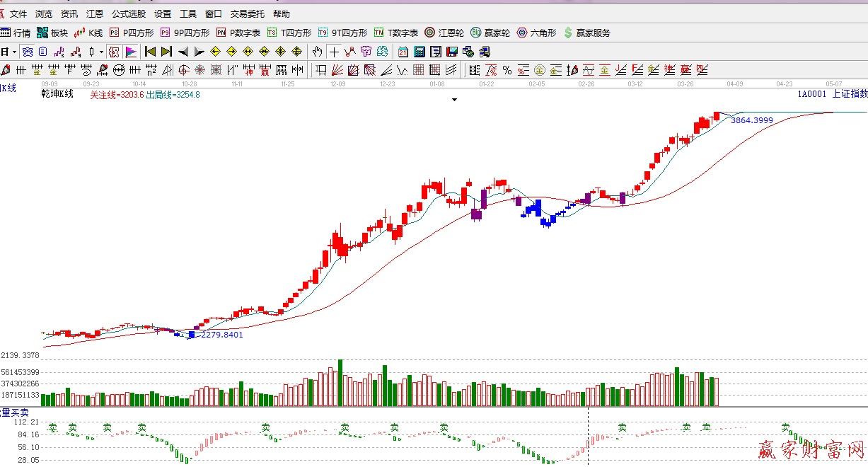Toggle the first highlighted chart-mode button
Image resolution: width=868 pixels, height=467 pixels.
[27, 52]
